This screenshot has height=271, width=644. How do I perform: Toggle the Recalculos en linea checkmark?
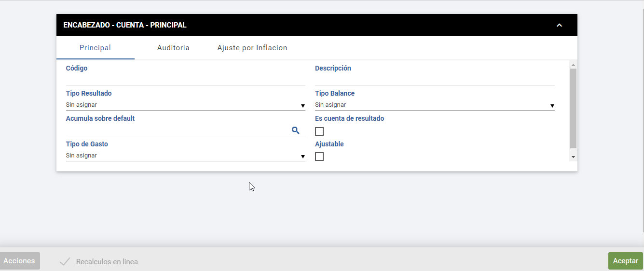[x=65, y=262]
